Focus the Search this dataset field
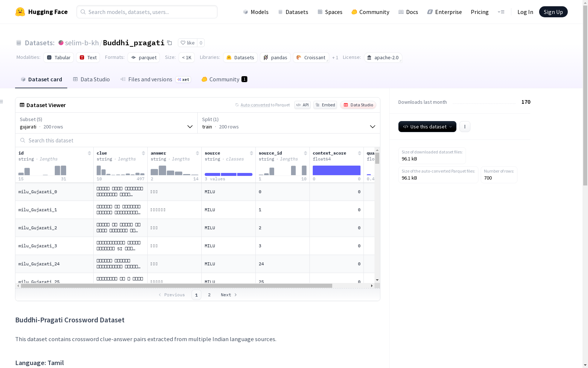588x368 pixels. pyautogui.click(x=198, y=141)
